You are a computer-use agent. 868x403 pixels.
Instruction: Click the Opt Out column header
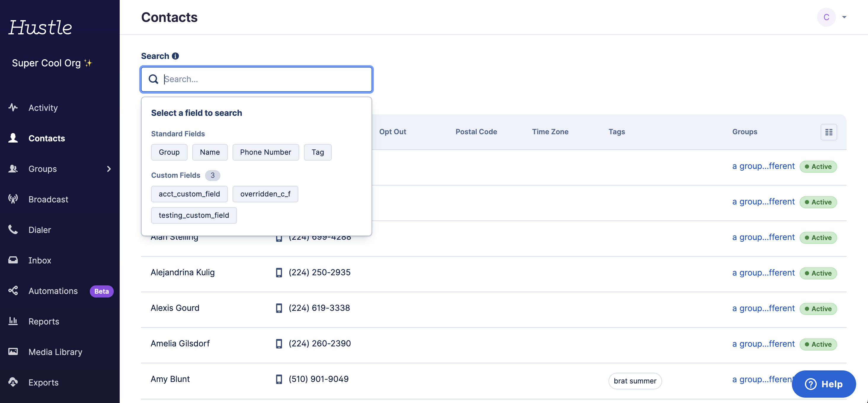pos(393,132)
